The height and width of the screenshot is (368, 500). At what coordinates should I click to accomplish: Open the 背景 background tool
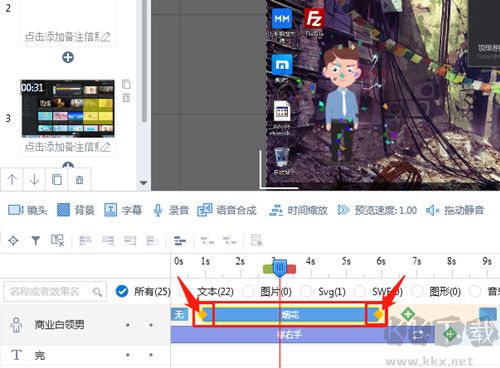click(x=76, y=210)
